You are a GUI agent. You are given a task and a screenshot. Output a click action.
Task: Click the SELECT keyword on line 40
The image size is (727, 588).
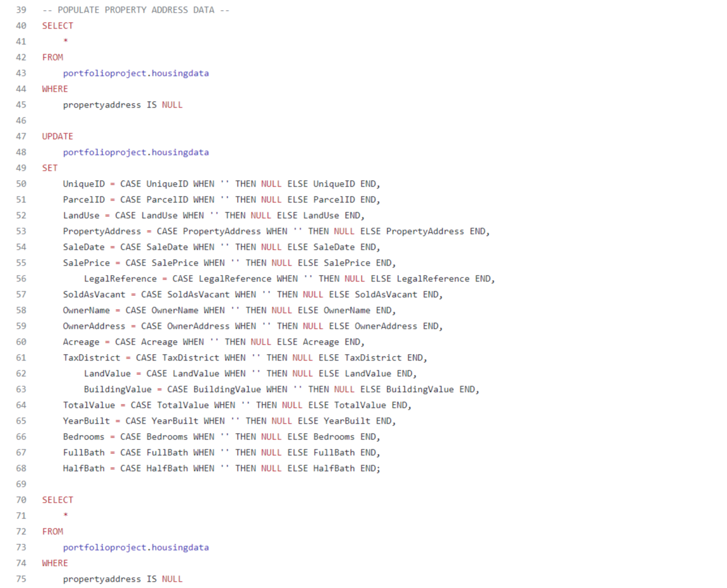58,25
